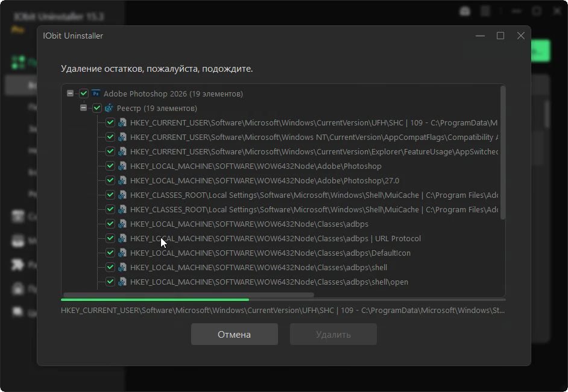Viewport: 568px width, 392px height.
Task: Uncheck the Adobe Photoshop 2026 root checkbox
Action: 84,93
